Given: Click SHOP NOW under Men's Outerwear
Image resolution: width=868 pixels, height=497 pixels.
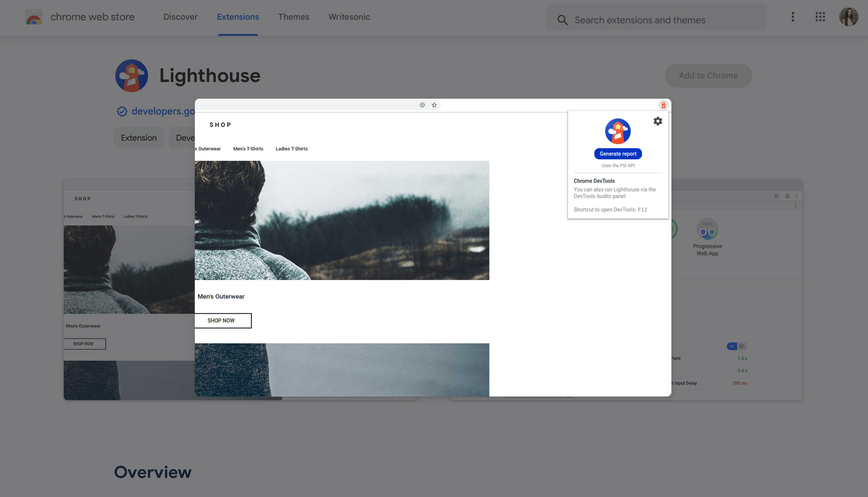Looking at the screenshot, I should (223, 320).
